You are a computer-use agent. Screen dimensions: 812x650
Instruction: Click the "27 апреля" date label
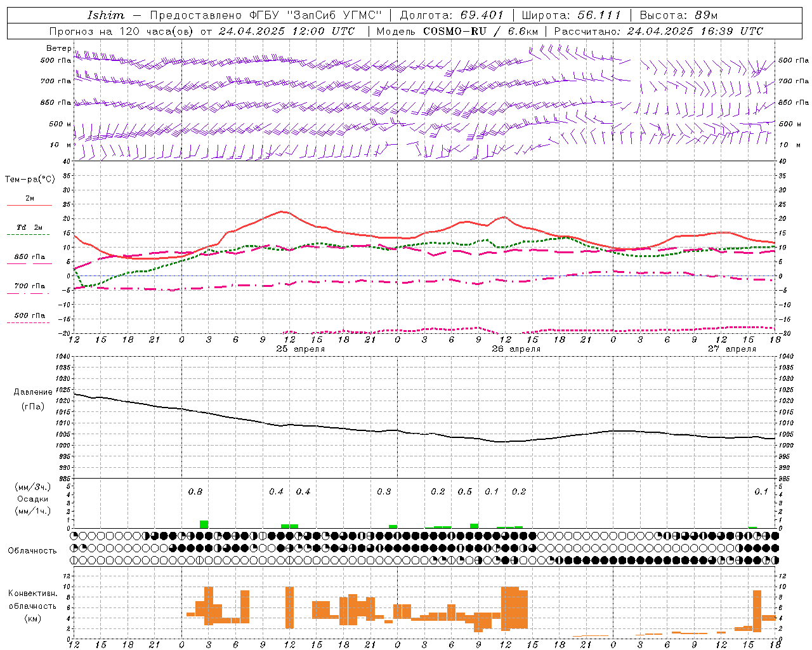pyautogui.click(x=732, y=349)
